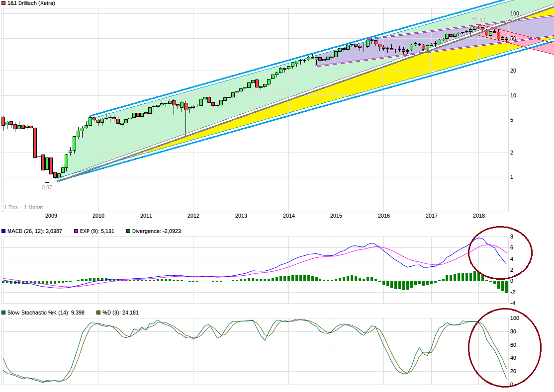Click the 8 mark on the MACD axis
This screenshot has height=392, width=554.
tap(512, 237)
